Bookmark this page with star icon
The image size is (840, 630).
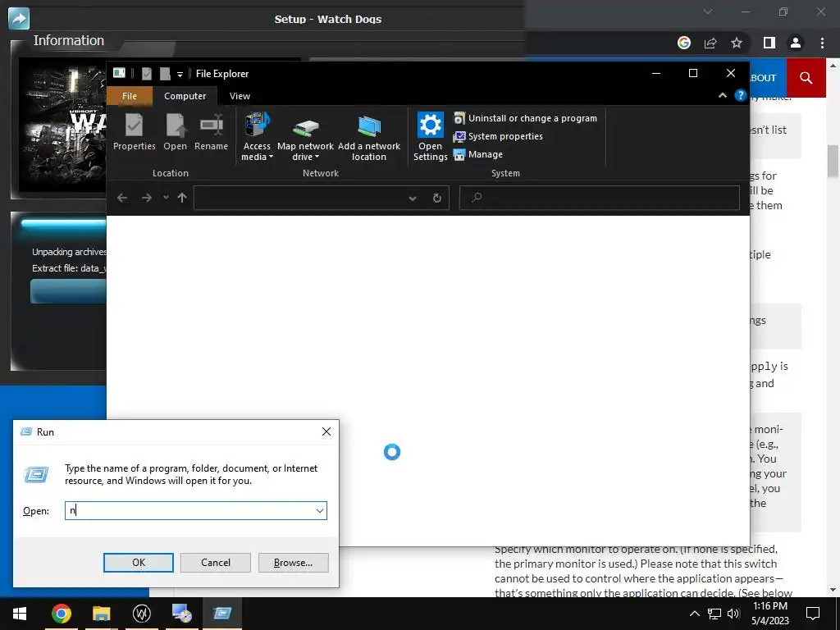pos(737,43)
